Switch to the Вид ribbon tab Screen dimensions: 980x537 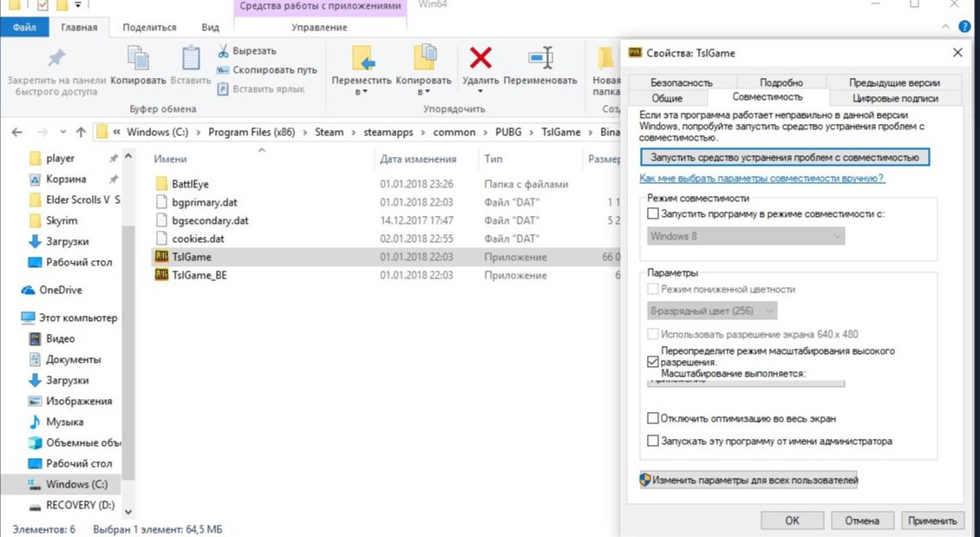click(x=210, y=27)
